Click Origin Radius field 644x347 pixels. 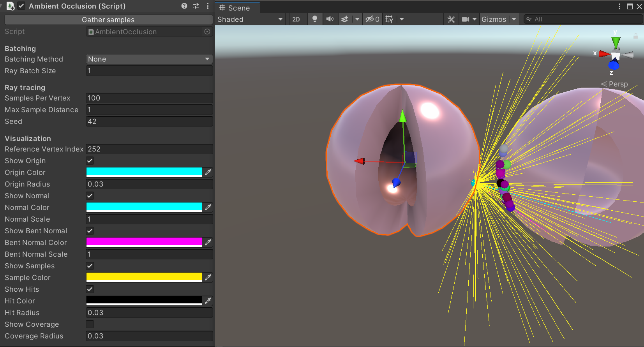[149, 184]
